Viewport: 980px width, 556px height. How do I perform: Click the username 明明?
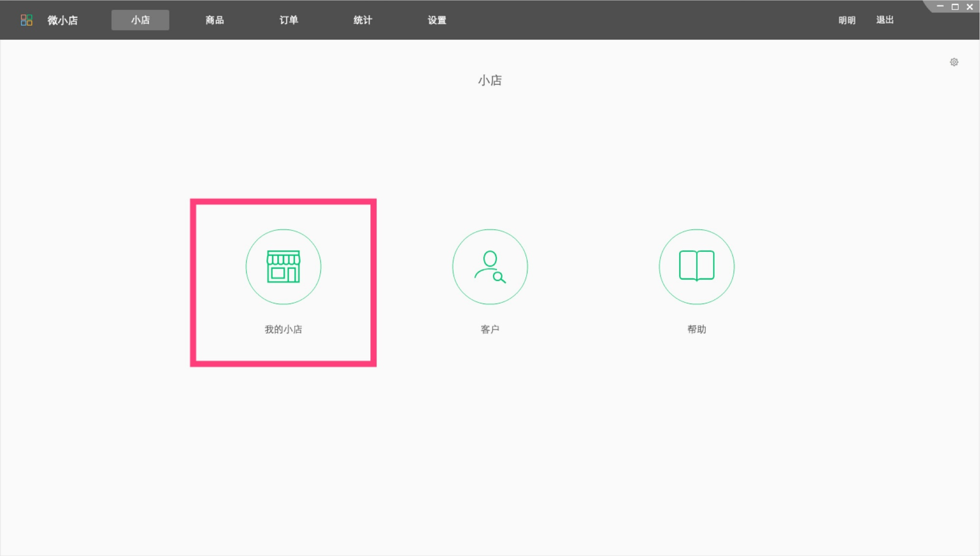846,20
